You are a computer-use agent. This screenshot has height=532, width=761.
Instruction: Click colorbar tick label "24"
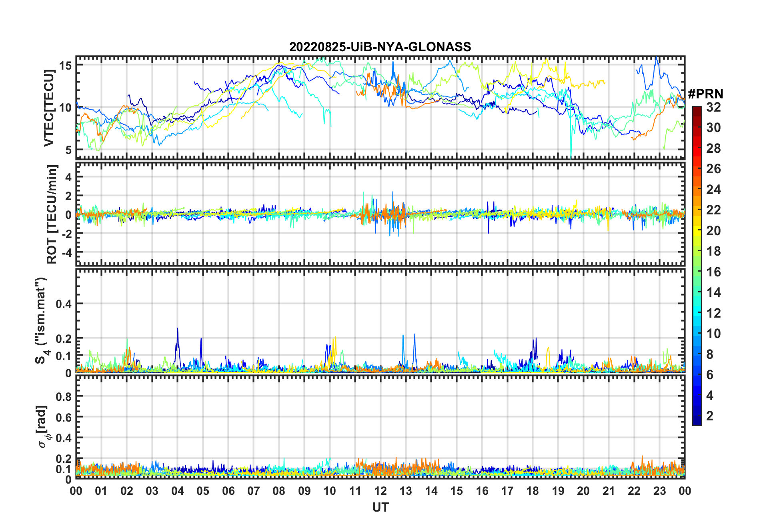click(714, 189)
